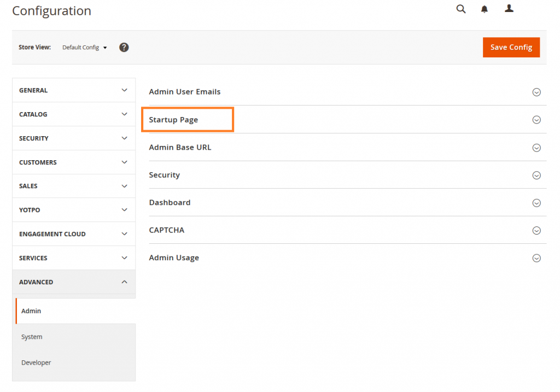Save the configuration changes

(x=511, y=47)
